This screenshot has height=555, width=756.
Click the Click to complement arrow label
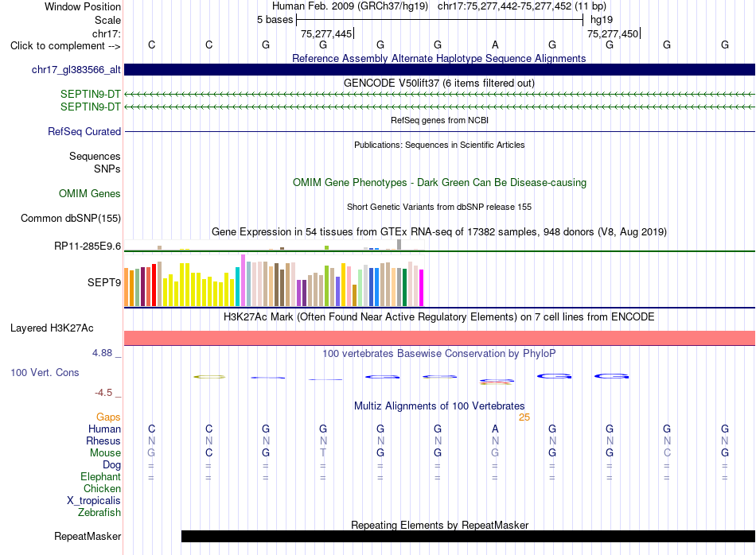[65, 46]
